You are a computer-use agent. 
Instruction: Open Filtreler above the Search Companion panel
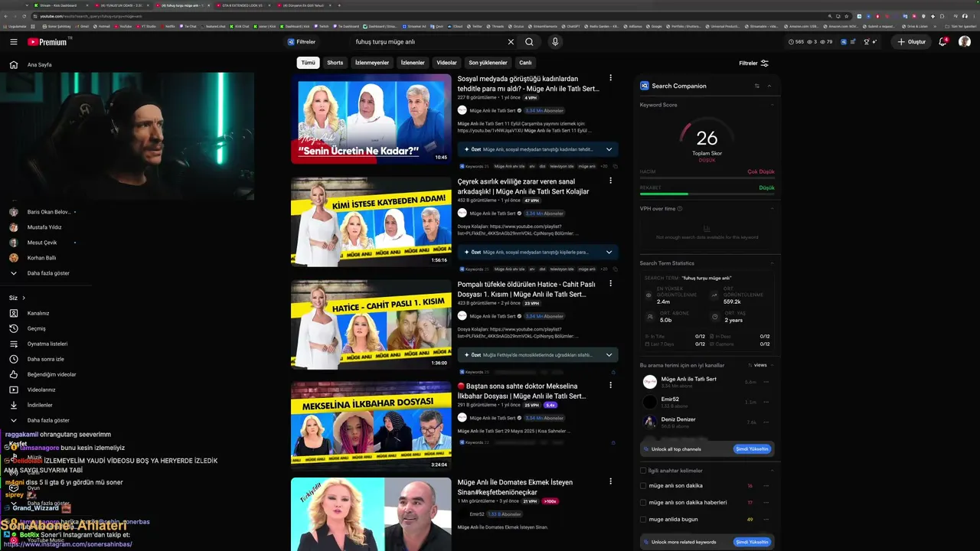[753, 64]
